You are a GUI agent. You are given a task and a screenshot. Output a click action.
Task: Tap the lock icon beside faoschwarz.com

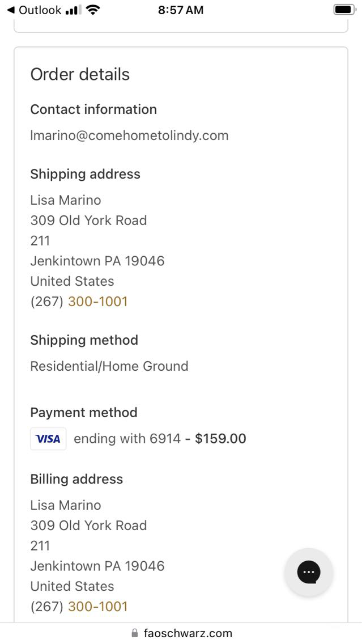pos(134,633)
